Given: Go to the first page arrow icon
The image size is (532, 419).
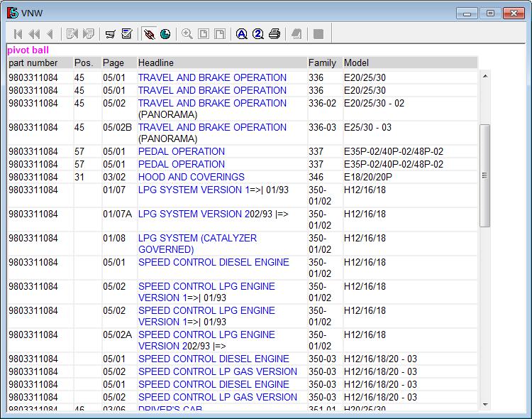Looking at the screenshot, I should (18, 34).
